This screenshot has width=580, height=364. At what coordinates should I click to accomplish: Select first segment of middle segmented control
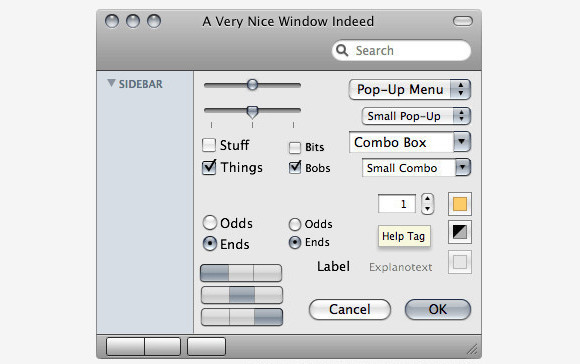click(x=215, y=295)
